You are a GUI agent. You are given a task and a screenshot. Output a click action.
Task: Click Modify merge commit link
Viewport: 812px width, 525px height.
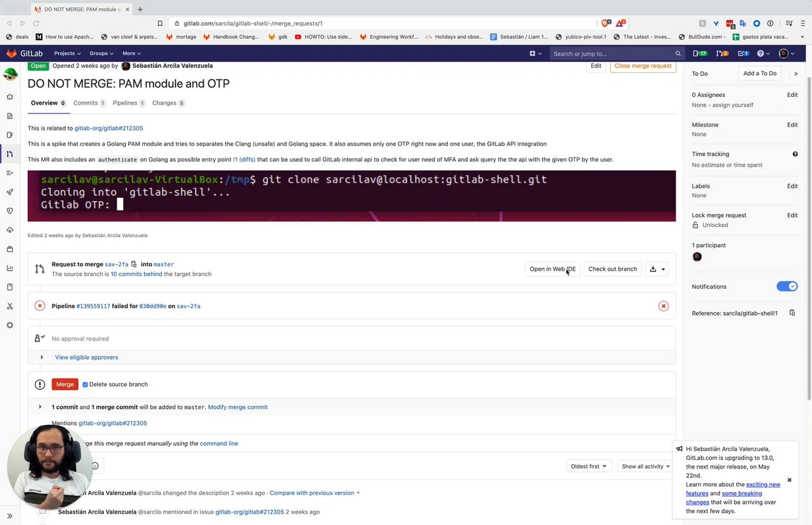238,407
